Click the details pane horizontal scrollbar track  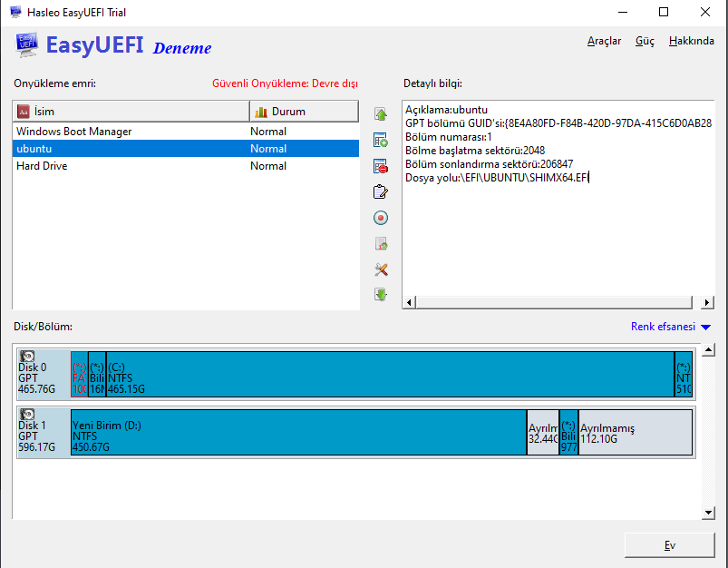(x=554, y=302)
